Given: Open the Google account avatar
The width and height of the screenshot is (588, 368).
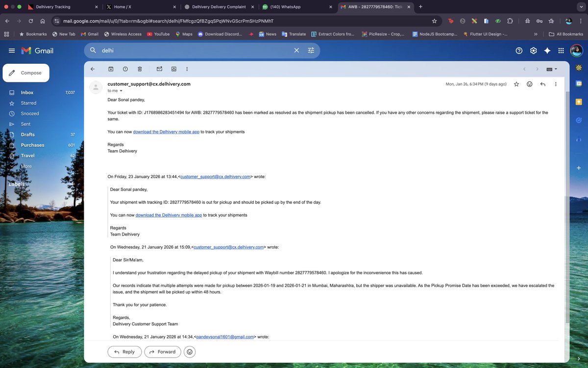Looking at the screenshot, I should 576,51.
